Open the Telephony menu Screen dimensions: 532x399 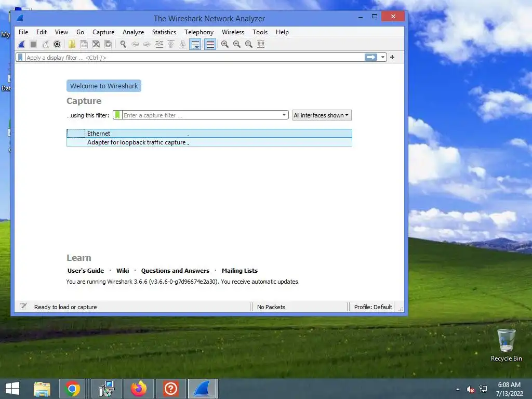click(x=199, y=32)
